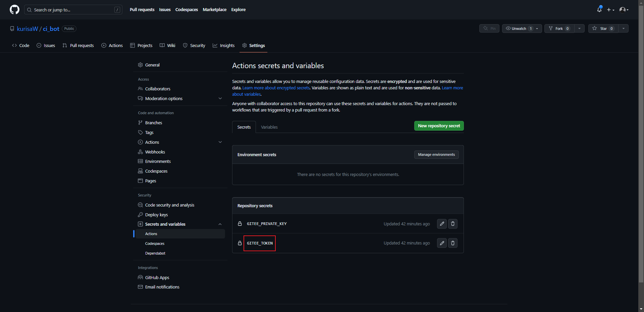Open the notifications bell

point(599,9)
